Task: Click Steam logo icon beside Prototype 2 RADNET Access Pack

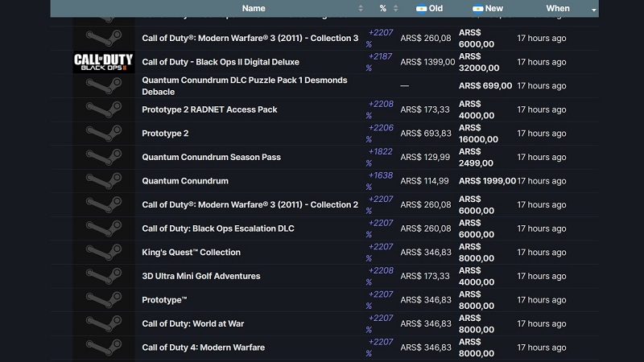Action: tap(103, 110)
